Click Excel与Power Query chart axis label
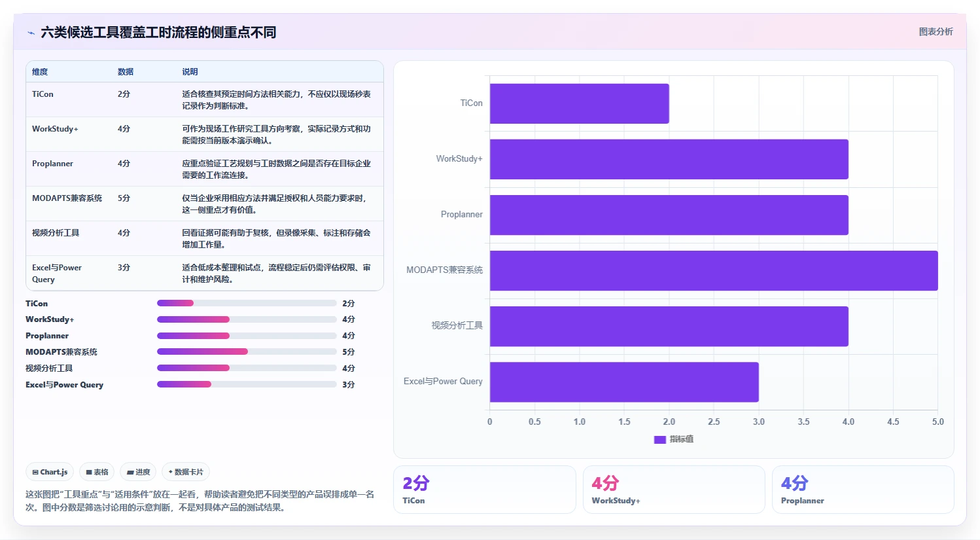 443,382
